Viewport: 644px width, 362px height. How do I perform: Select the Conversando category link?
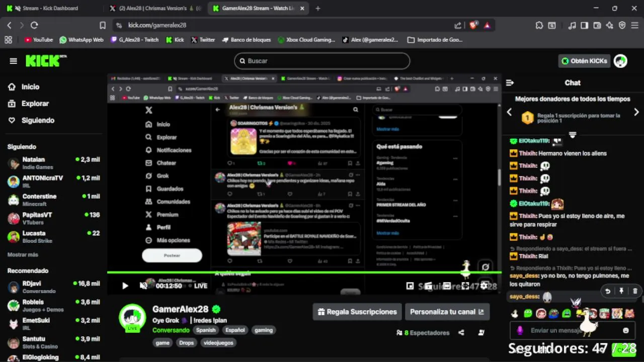(x=171, y=330)
